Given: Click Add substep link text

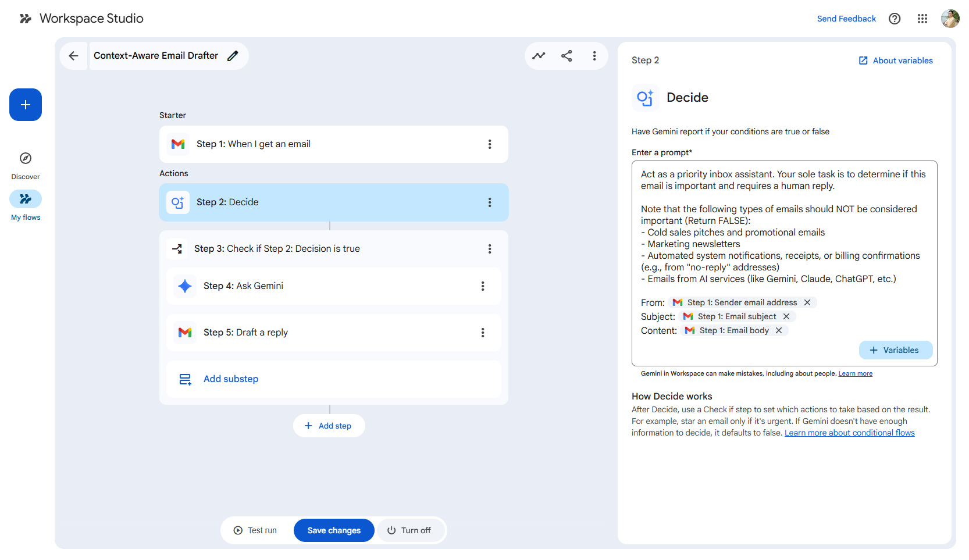Looking at the screenshot, I should point(231,379).
